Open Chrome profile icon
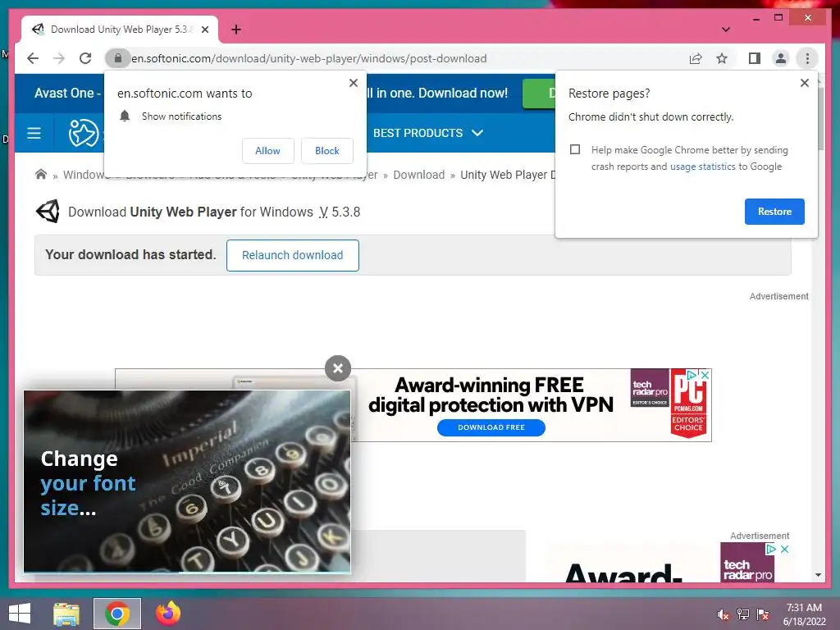Viewport: 840px width, 630px height. pyautogui.click(x=781, y=58)
